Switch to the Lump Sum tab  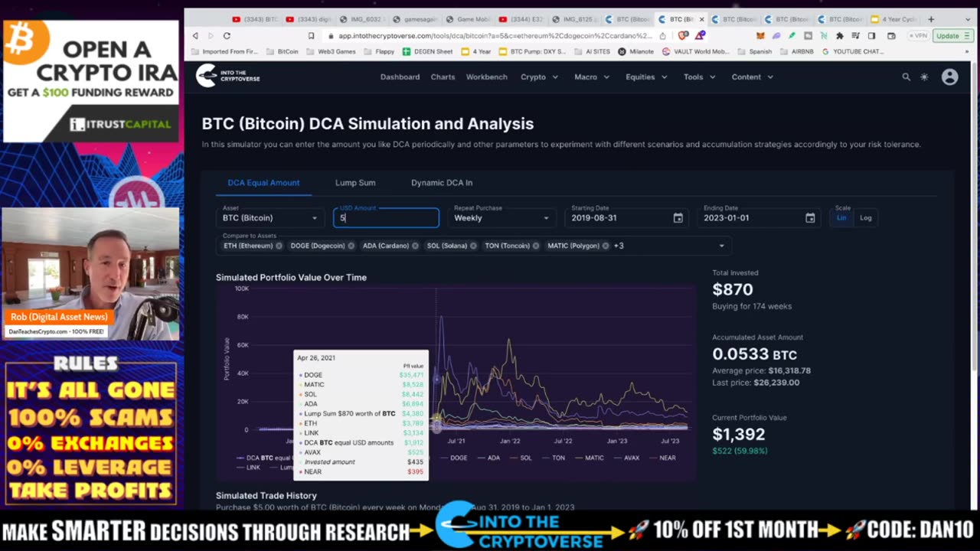355,183
